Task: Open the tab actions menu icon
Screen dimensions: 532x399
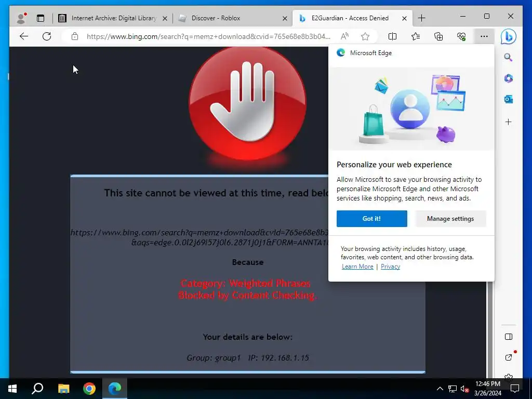Action: (x=41, y=18)
